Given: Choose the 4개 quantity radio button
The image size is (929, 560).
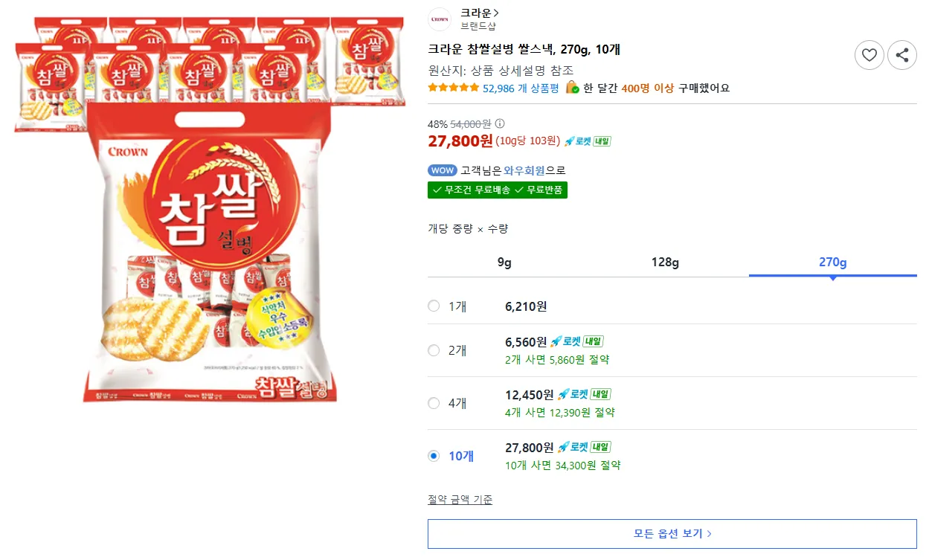Looking at the screenshot, I should [434, 403].
